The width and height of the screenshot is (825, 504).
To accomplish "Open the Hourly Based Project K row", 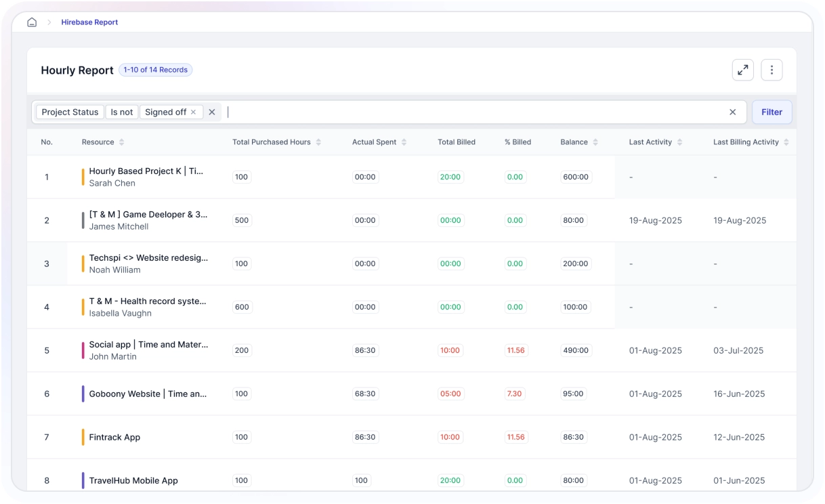I will coord(146,171).
